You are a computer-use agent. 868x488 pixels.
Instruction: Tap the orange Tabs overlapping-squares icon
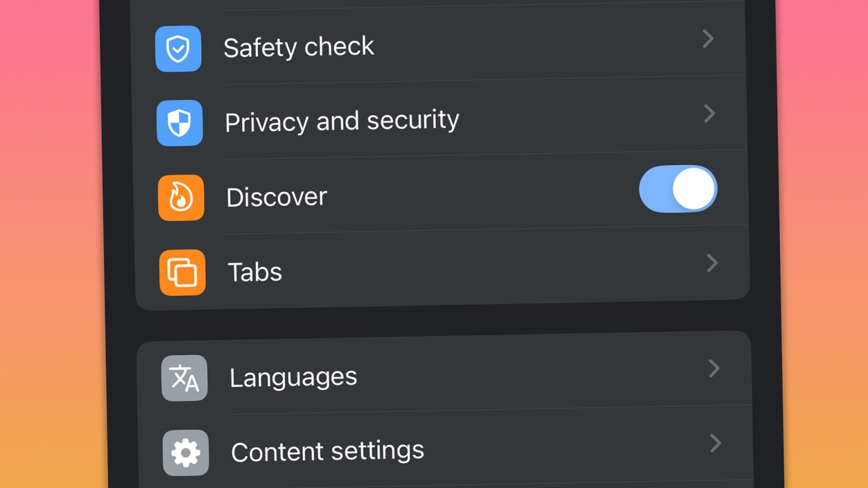[x=182, y=273]
